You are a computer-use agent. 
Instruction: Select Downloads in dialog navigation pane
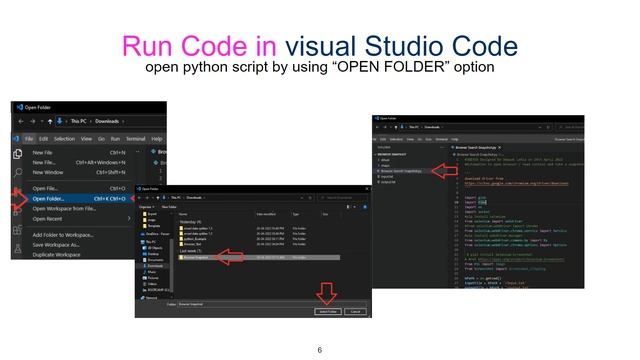pos(155,266)
